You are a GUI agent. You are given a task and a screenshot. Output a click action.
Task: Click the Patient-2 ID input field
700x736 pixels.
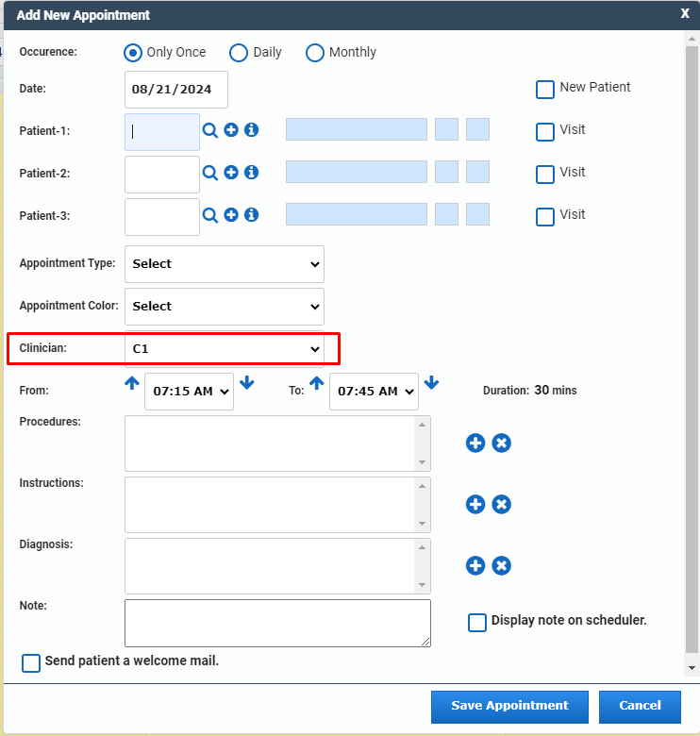click(x=162, y=175)
